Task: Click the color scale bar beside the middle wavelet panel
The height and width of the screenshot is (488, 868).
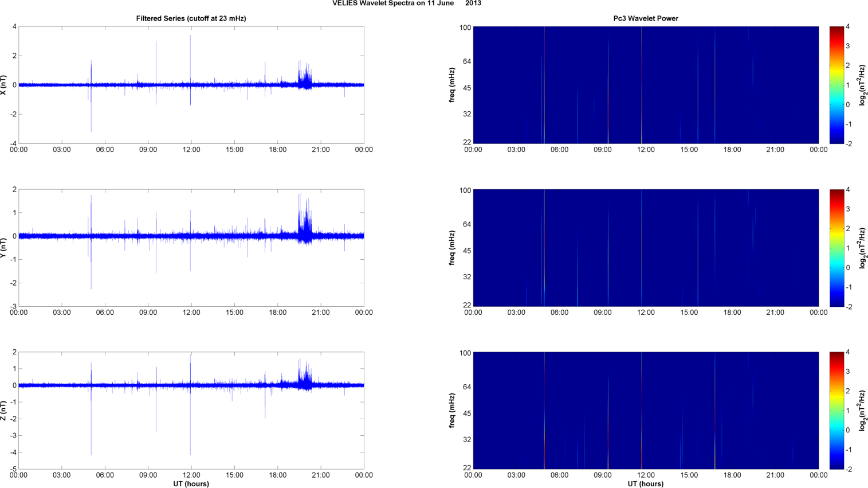Action: click(x=836, y=248)
